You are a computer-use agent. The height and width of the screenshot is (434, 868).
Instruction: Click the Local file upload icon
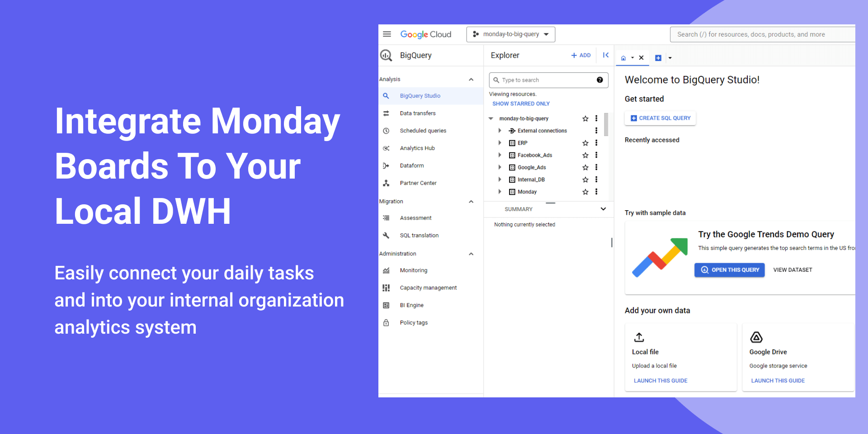(639, 337)
